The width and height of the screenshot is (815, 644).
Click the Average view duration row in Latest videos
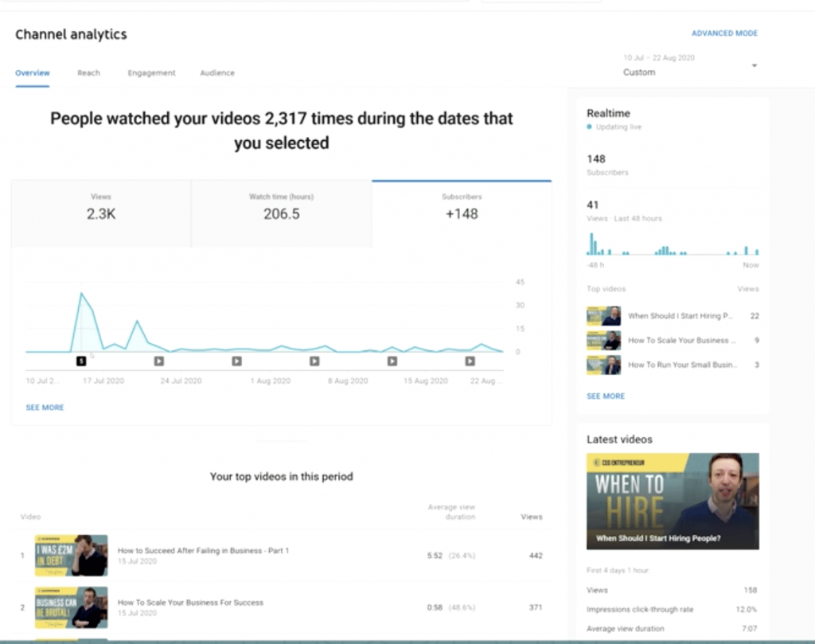coord(672,628)
